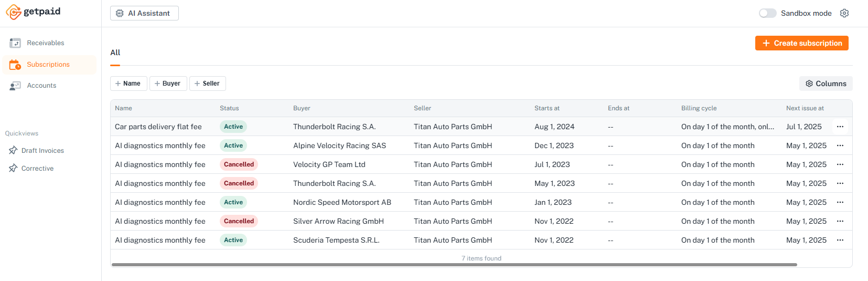Add a Name filter

click(128, 84)
